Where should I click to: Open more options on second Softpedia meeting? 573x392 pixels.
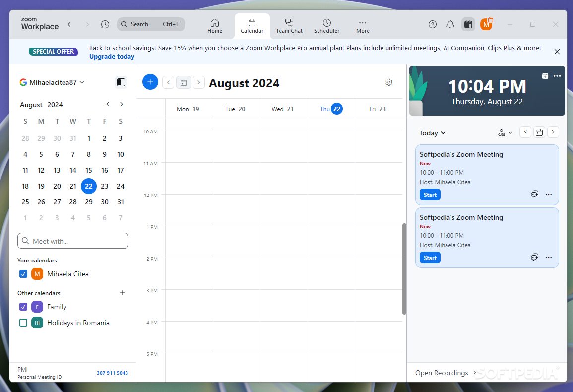[x=549, y=258]
